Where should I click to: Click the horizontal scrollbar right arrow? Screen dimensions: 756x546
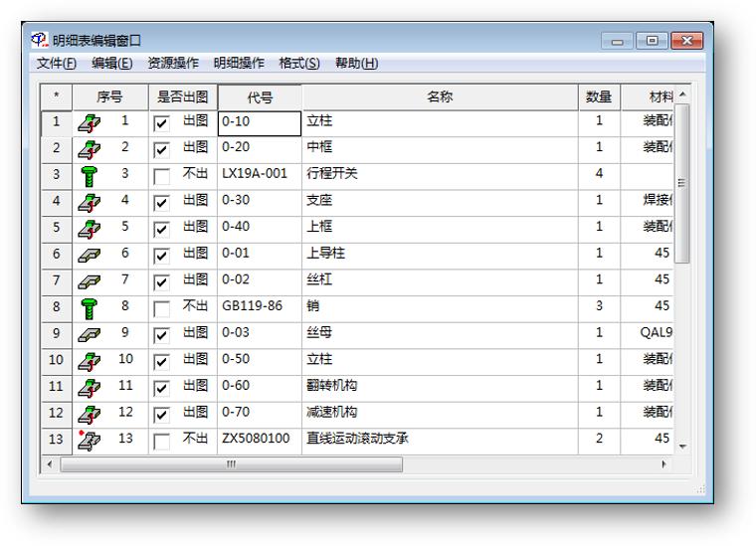[663, 464]
